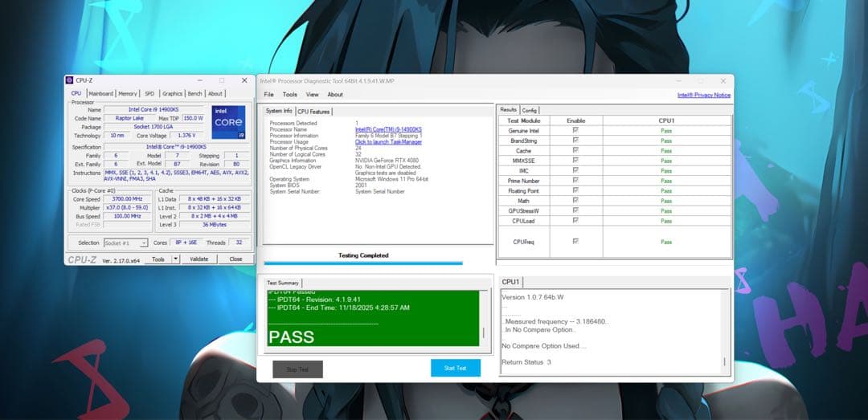Click the Level 3 36 MBytes cache value
The image size is (868, 420).
tap(215, 225)
